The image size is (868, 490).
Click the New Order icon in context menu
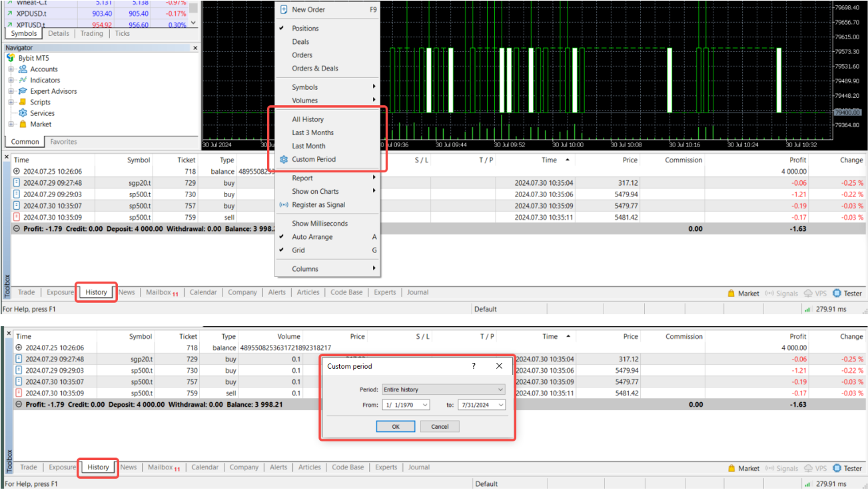[x=284, y=10]
